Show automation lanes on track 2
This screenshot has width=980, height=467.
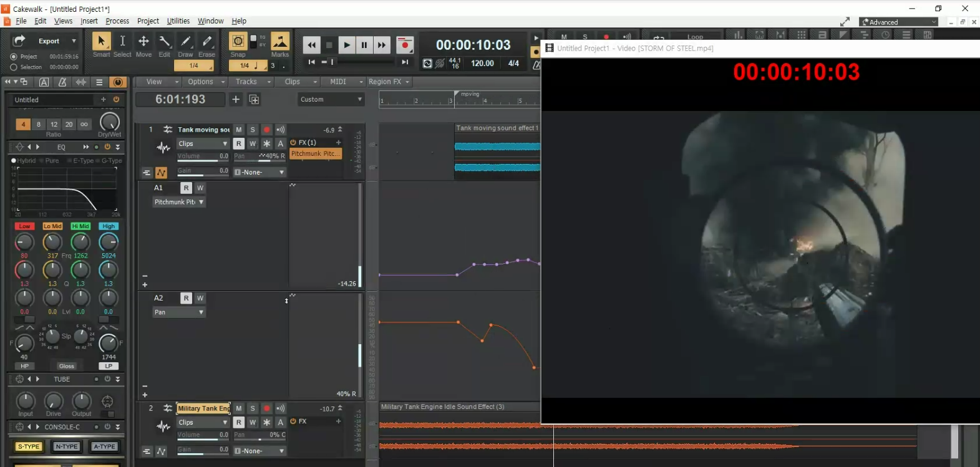click(x=161, y=451)
